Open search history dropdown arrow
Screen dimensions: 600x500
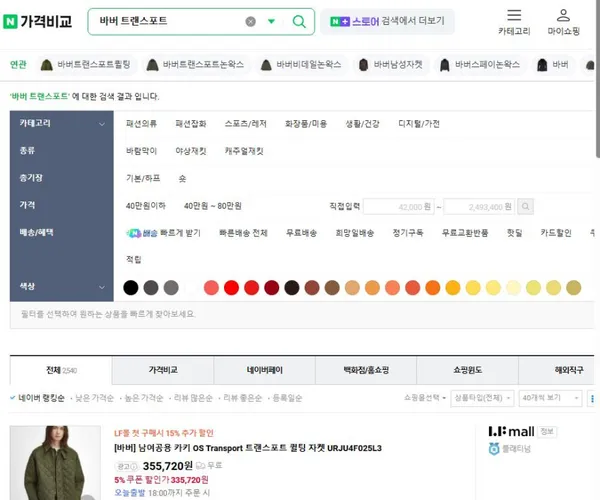click(271, 21)
